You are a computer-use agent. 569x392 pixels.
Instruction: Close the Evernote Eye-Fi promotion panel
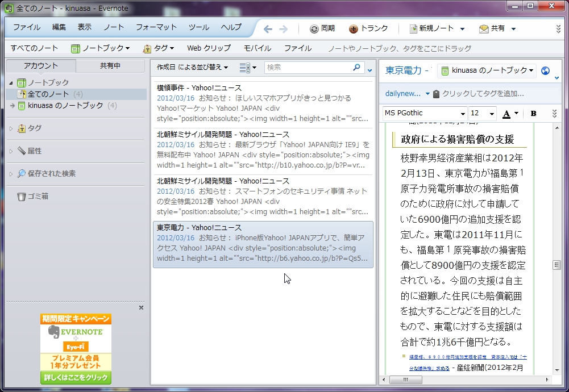[x=141, y=307]
